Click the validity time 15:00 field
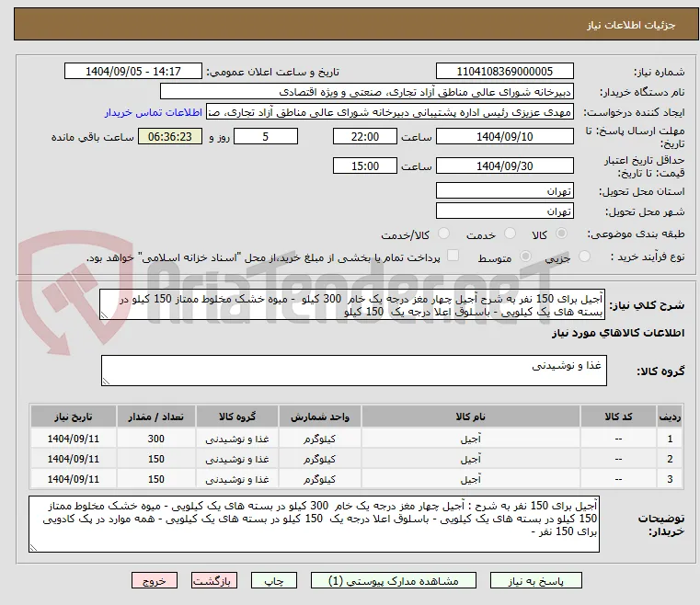The image size is (700, 605). (365, 166)
